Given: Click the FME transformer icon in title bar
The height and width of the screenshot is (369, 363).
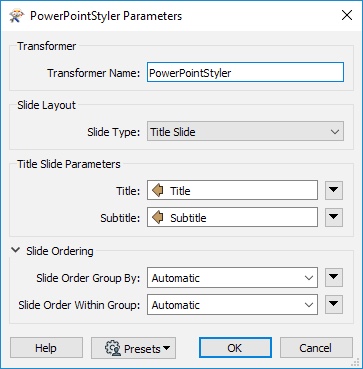Looking at the screenshot, I should [15, 16].
